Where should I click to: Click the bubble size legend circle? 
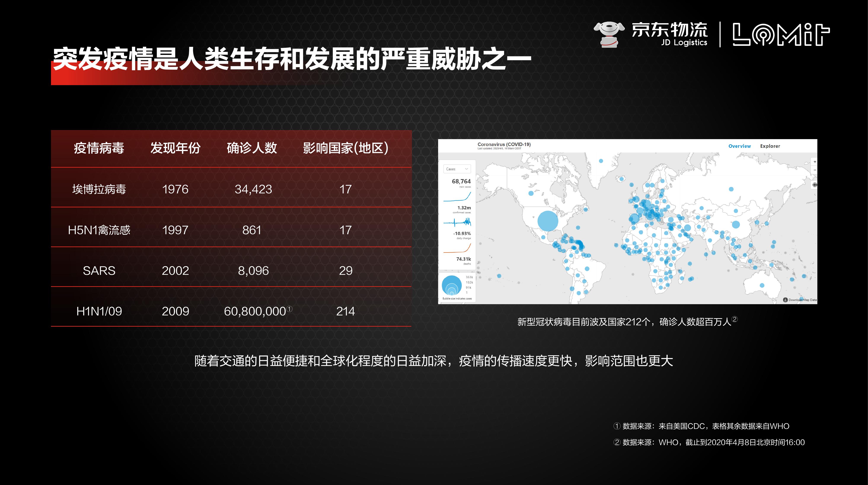pyautogui.click(x=452, y=286)
